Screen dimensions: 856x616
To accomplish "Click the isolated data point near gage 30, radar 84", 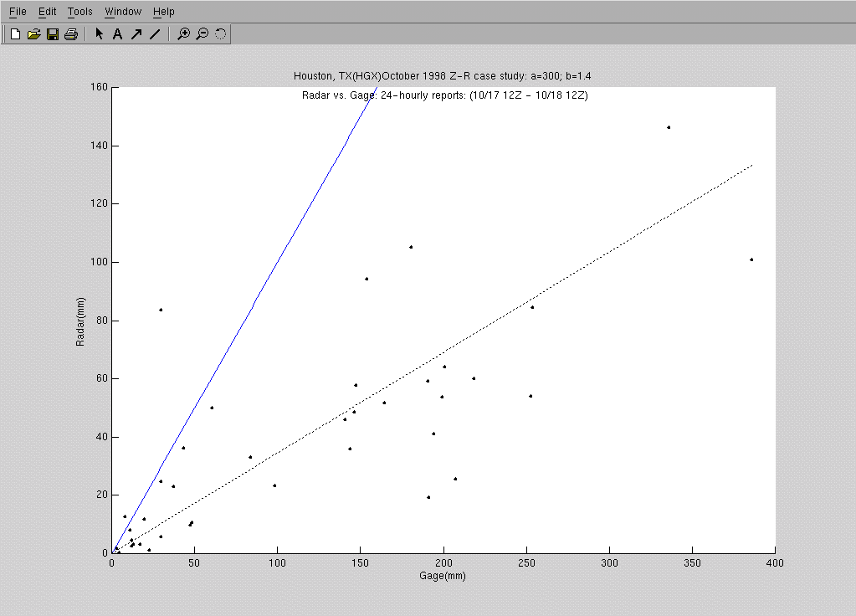I will (x=161, y=310).
